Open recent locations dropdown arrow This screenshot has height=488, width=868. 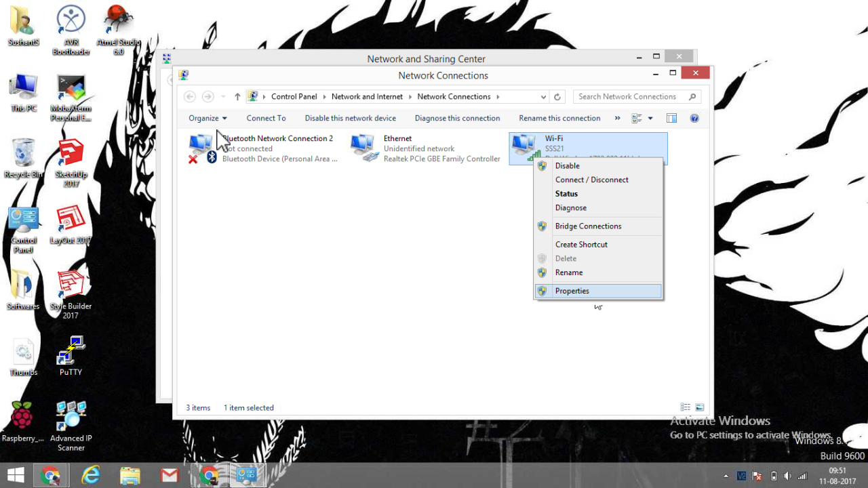click(223, 97)
